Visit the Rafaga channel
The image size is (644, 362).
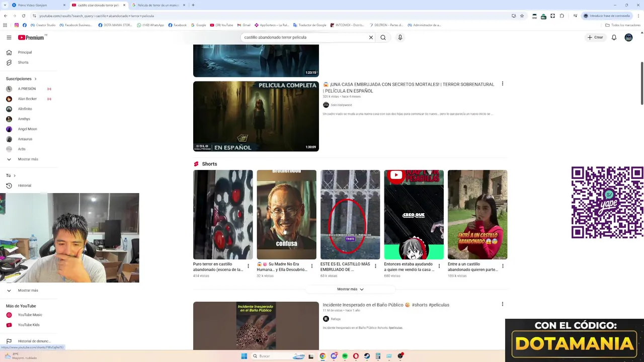click(x=336, y=319)
